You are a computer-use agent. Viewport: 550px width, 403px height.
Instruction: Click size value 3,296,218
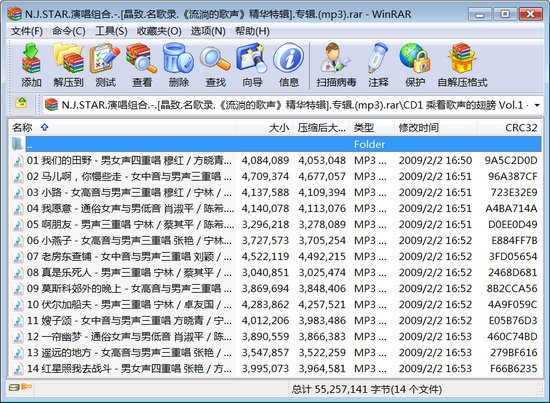tap(265, 224)
